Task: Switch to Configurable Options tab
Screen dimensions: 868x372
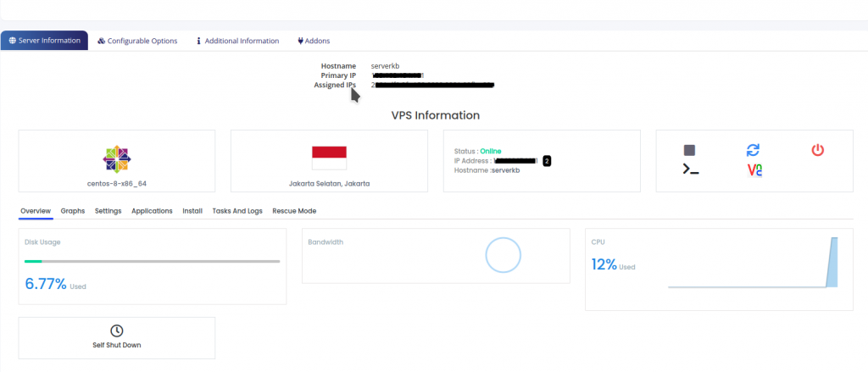Action: [137, 41]
